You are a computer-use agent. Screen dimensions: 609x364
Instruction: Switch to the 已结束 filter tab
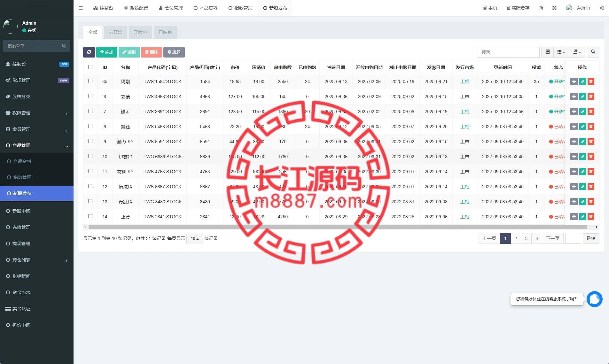(165, 32)
